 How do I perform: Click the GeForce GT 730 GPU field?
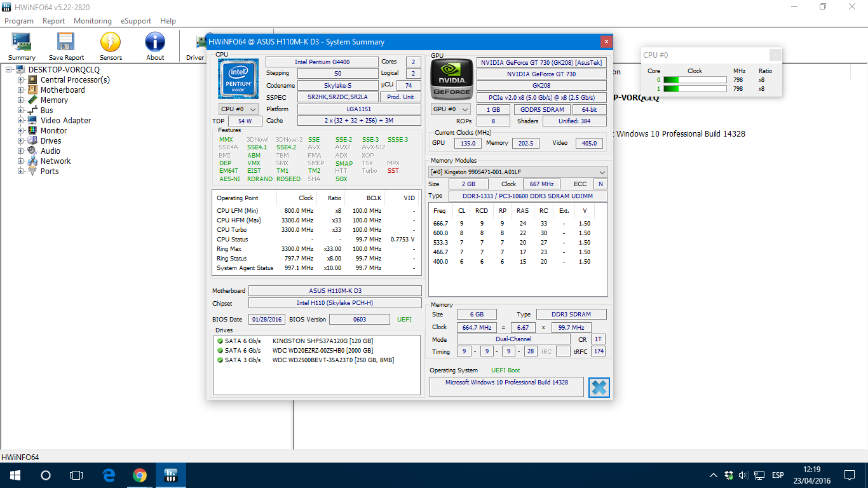[541, 74]
